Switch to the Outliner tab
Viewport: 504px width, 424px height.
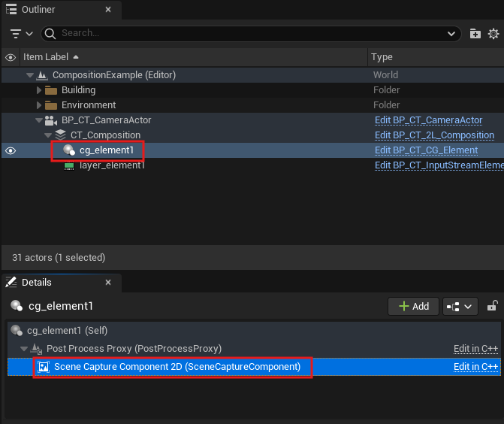38,10
